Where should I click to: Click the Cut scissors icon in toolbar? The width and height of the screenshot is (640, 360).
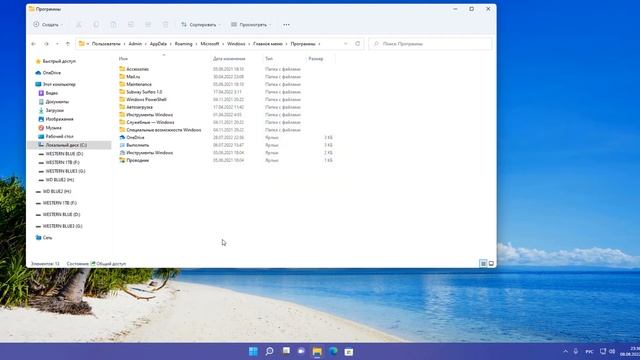point(79,24)
